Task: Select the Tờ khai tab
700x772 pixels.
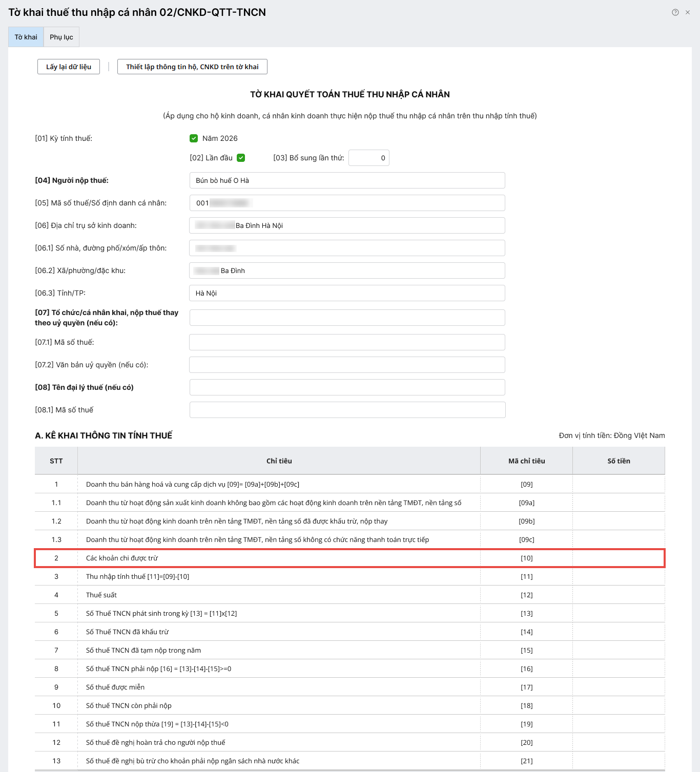Action: point(26,37)
